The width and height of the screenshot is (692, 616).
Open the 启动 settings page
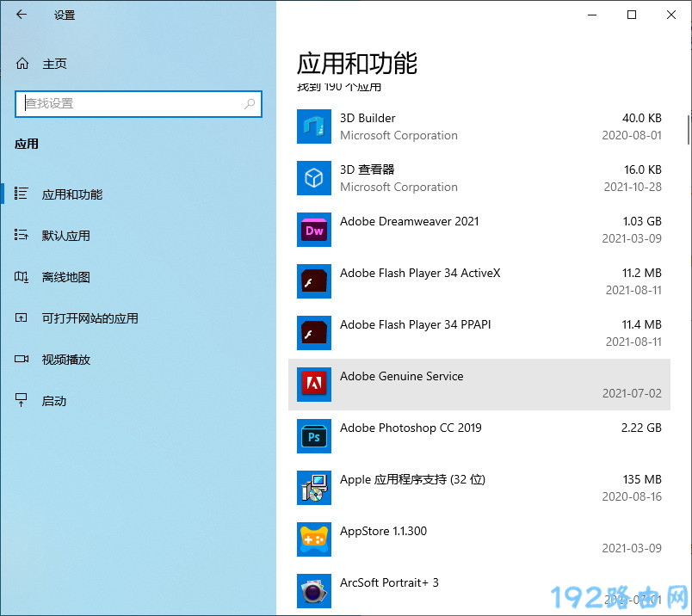[x=53, y=401]
